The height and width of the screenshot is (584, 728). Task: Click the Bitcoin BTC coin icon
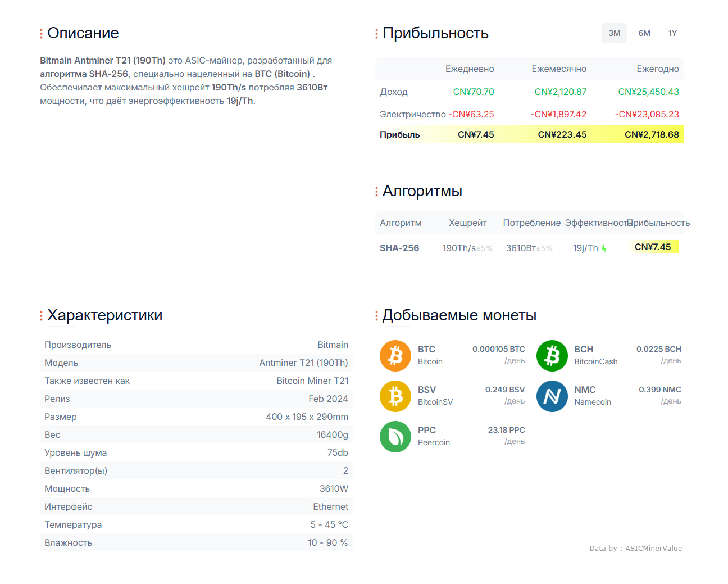[395, 356]
